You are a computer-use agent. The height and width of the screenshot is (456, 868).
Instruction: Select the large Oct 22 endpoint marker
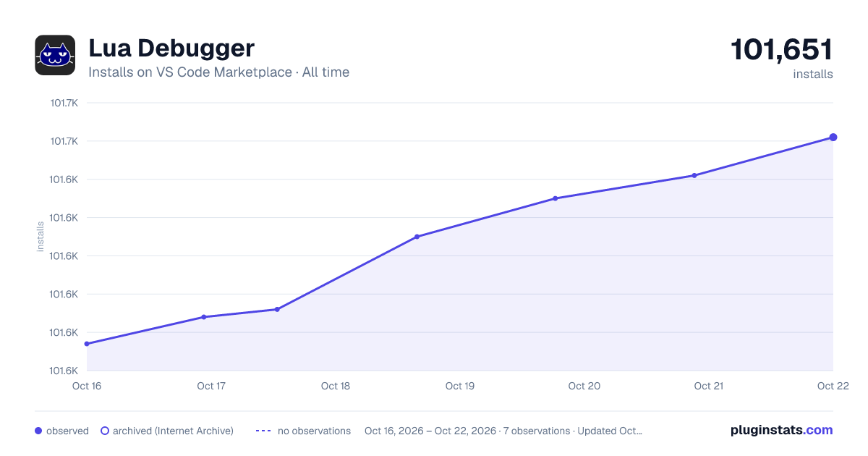point(833,137)
